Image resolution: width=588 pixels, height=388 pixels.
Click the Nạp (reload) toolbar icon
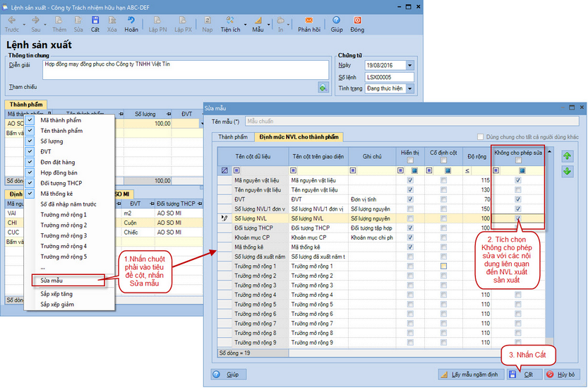[208, 20]
